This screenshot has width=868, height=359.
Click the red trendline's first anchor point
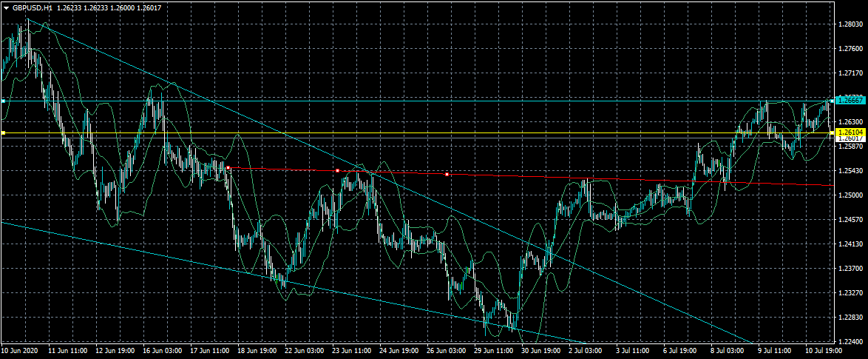coord(228,167)
